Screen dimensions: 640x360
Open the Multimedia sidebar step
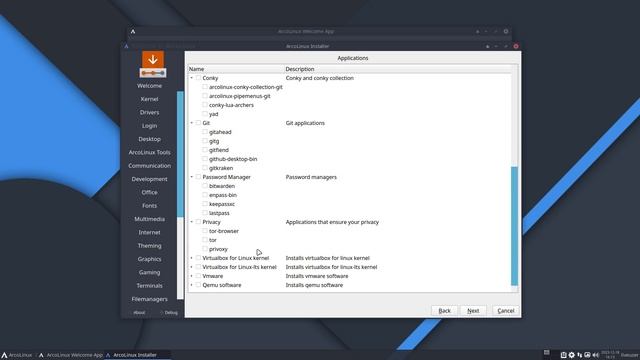pyautogui.click(x=149, y=219)
